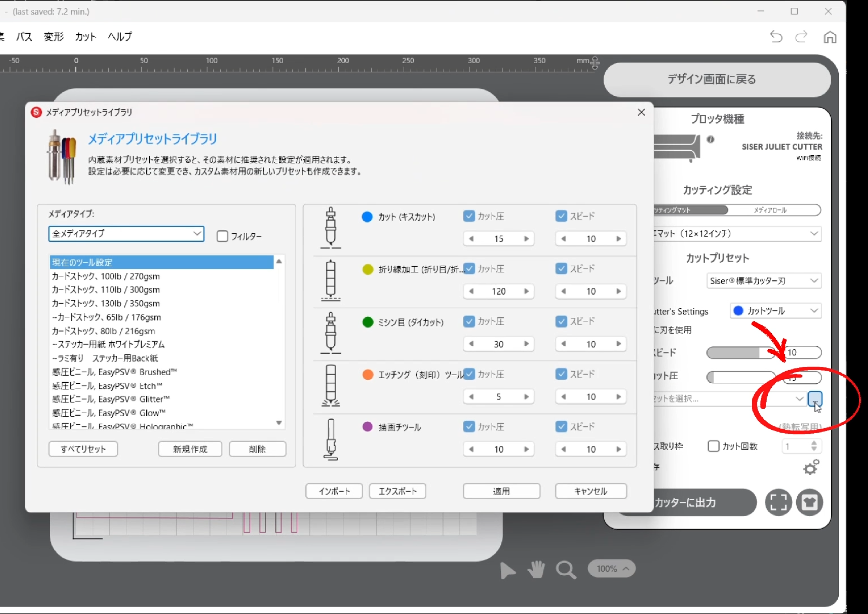Click the redo arrow icon
868x614 pixels.
(801, 37)
